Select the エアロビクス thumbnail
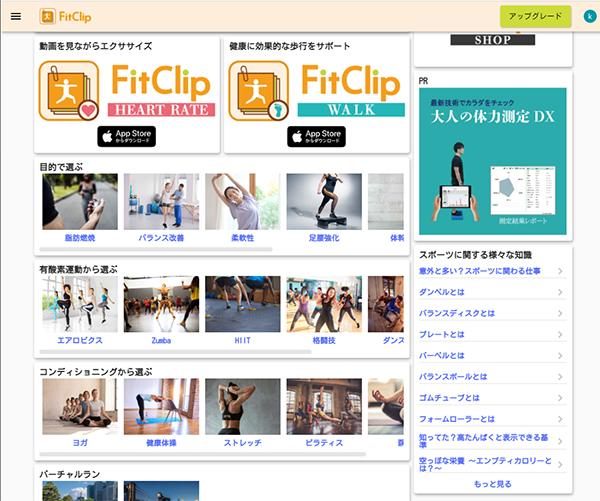 point(80,304)
